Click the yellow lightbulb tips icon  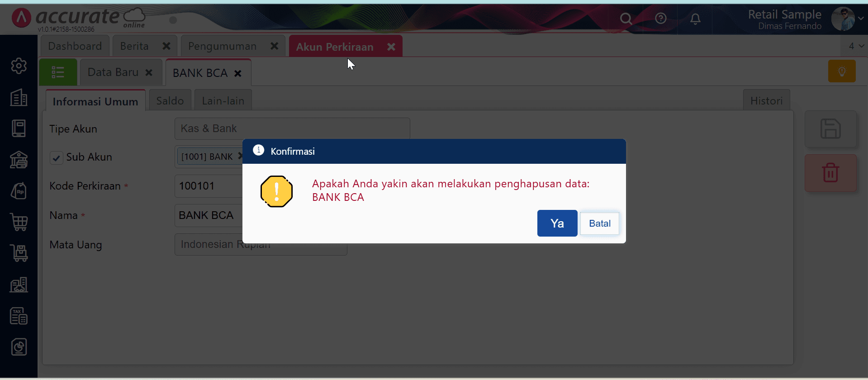[x=842, y=71]
